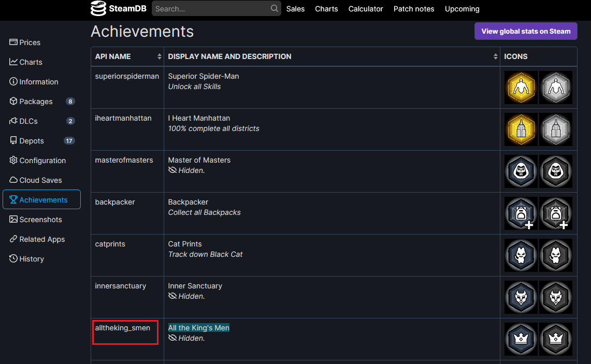Viewport: 591px width, 364px height.
Task: Open the Upcoming navbar item
Action: (462, 9)
